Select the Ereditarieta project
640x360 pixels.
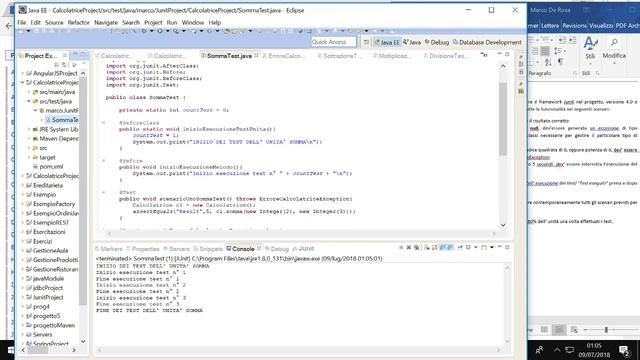click(x=44, y=185)
